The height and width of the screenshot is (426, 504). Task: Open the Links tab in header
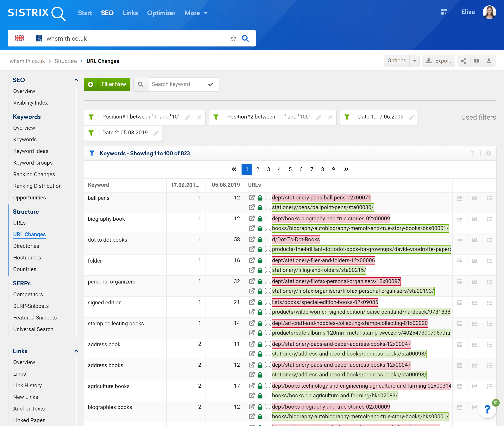click(x=130, y=13)
